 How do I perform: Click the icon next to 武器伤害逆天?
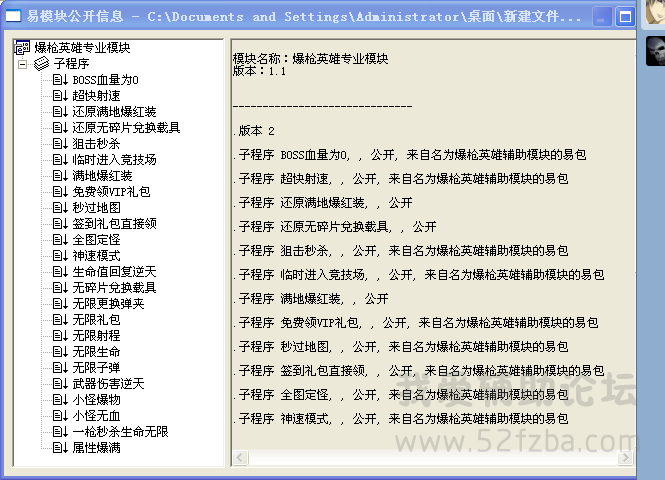tap(60, 383)
